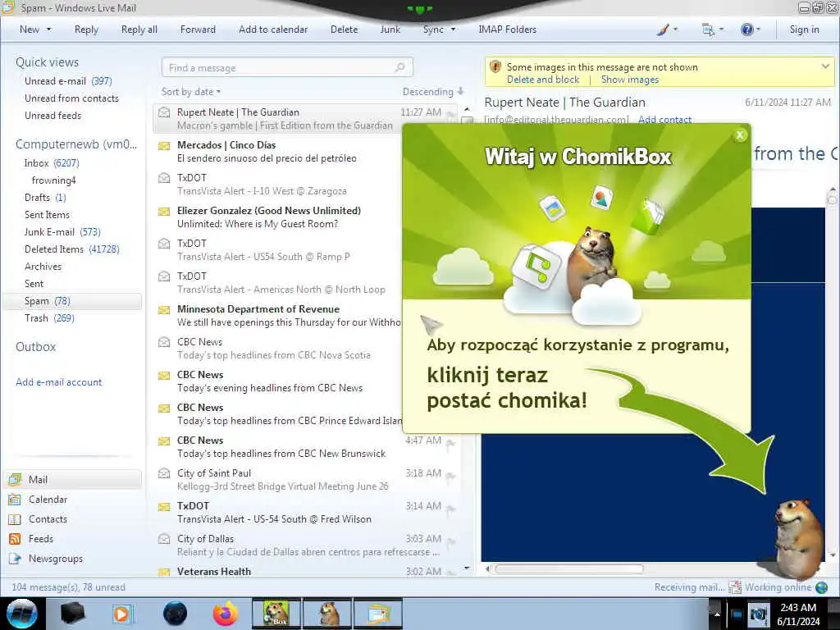Click the Newsgroups icon

15,558
